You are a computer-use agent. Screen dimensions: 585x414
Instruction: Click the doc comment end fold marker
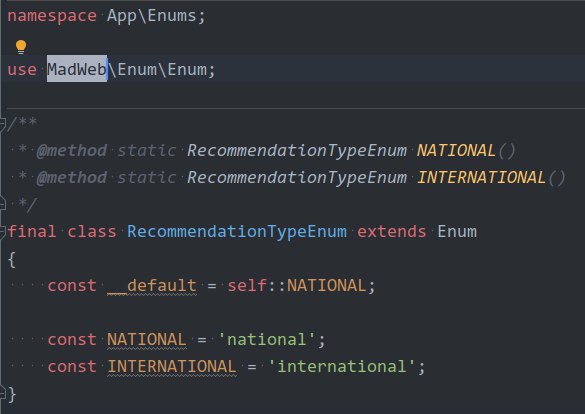(x=2, y=204)
